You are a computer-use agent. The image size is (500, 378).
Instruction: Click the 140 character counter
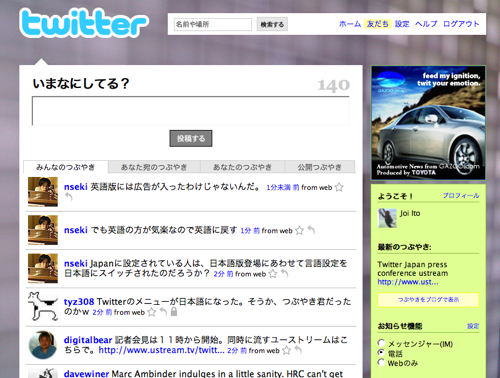click(334, 85)
